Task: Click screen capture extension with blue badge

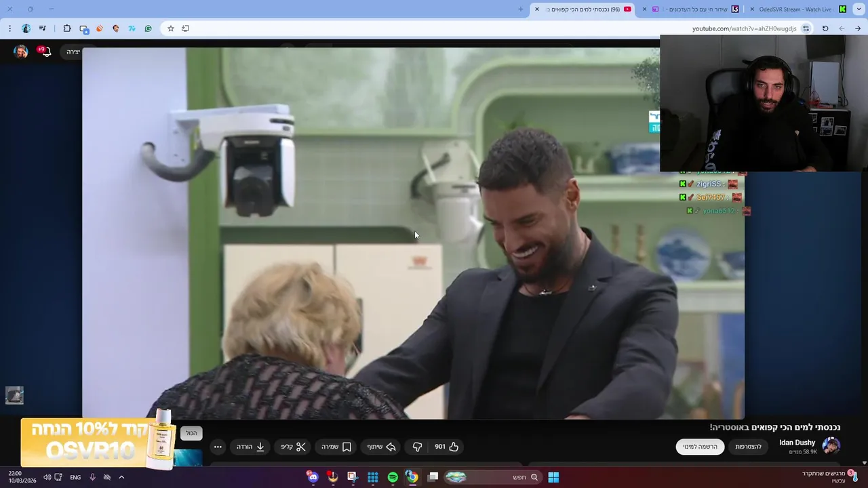Action: tap(84, 28)
